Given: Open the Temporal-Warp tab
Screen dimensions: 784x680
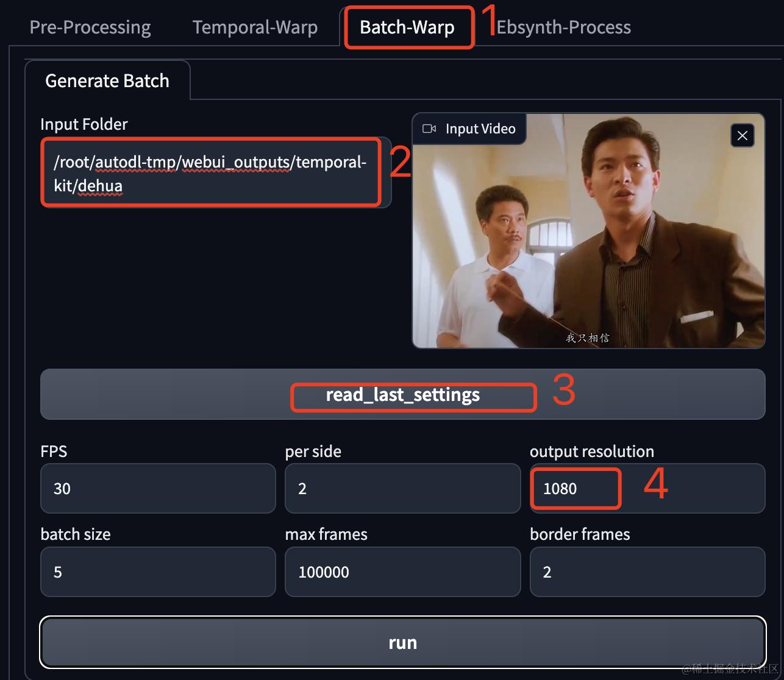Looking at the screenshot, I should (x=255, y=27).
